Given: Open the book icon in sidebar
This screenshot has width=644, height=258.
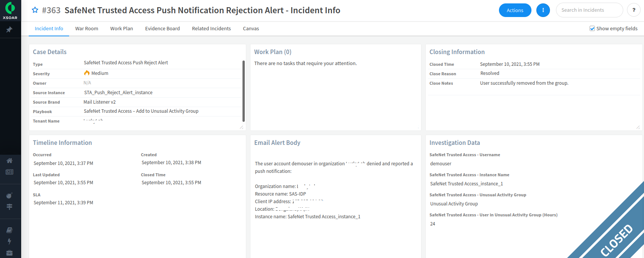Looking at the screenshot, I should tap(9, 230).
